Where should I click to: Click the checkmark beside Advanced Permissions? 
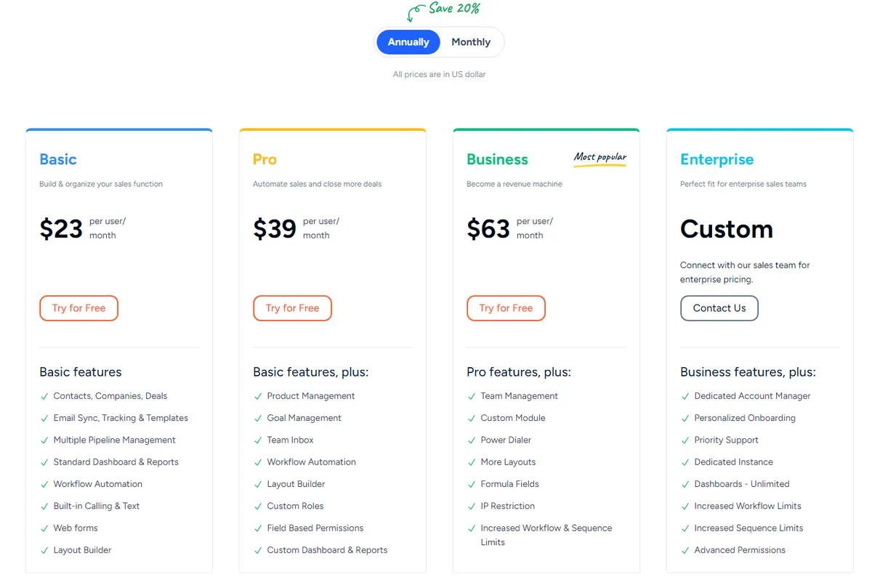pos(685,550)
